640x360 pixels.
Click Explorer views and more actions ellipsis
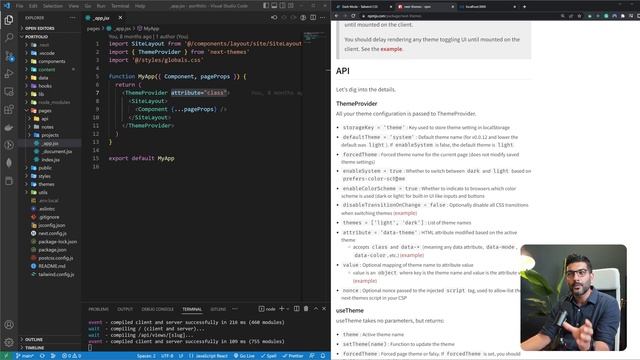click(73, 18)
